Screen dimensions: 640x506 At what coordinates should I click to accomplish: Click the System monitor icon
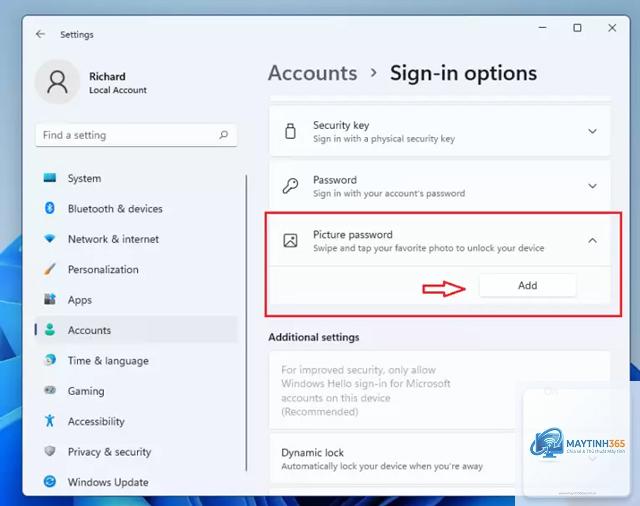click(x=50, y=178)
